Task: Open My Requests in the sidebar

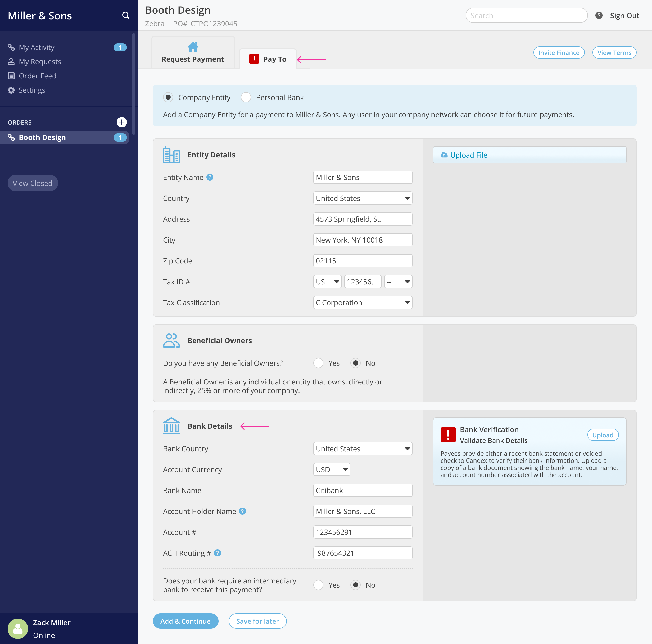Action: tap(40, 62)
